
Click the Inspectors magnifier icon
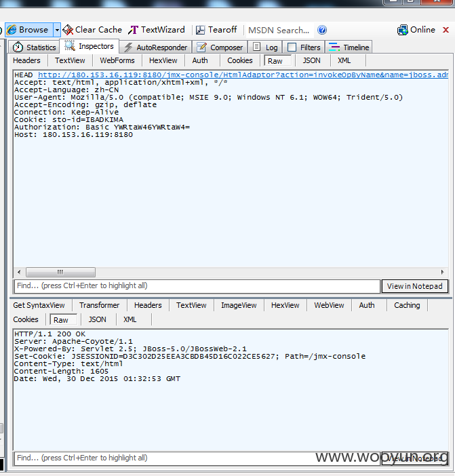click(70, 46)
